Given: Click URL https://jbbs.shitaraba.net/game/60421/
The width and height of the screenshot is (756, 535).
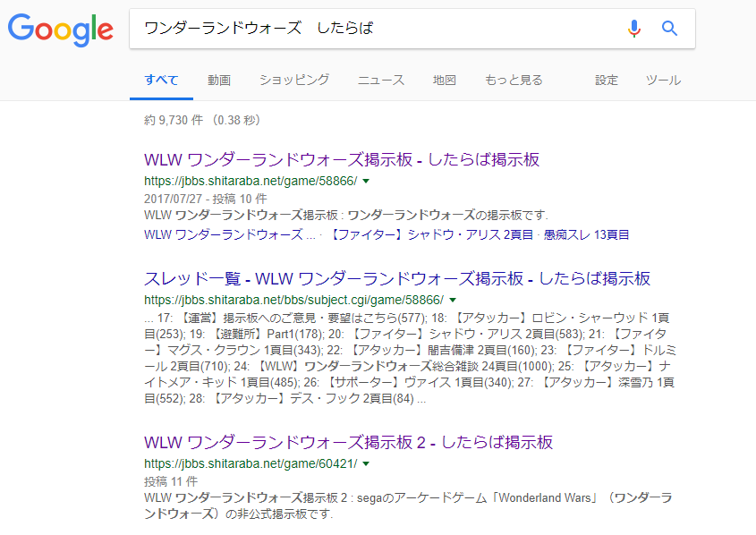Looking at the screenshot, I should click(x=251, y=463).
